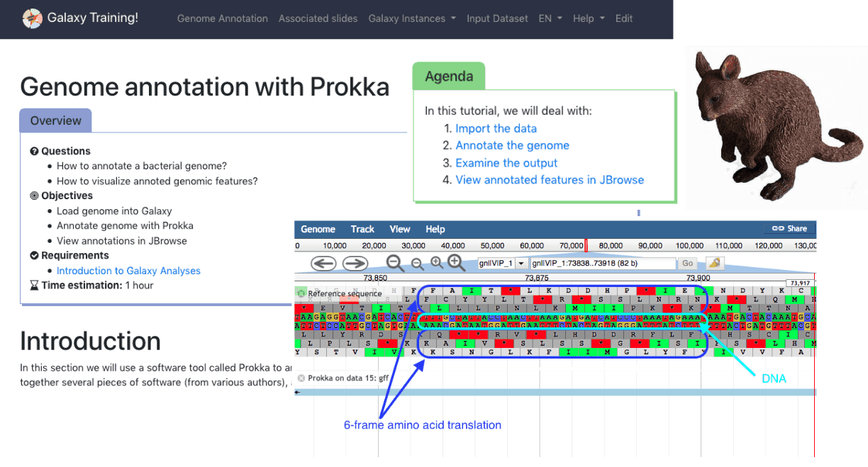
Task: Click the Galaxy Training logo icon
Action: pos(32,18)
